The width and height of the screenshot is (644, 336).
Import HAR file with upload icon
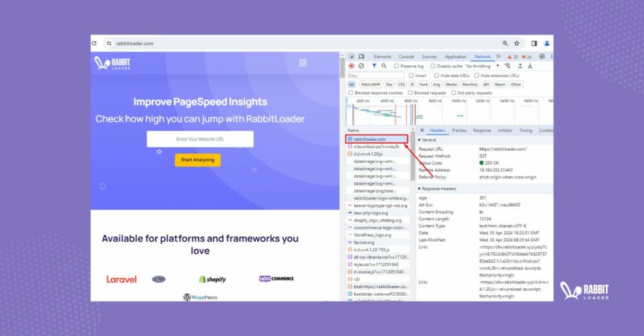pyautogui.click(x=520, y=66)
